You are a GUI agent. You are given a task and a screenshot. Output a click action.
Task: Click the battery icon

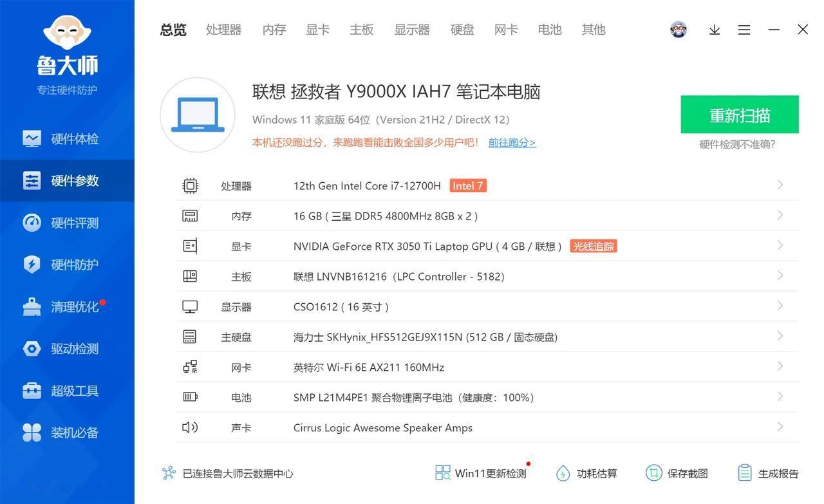pos(190,397)
